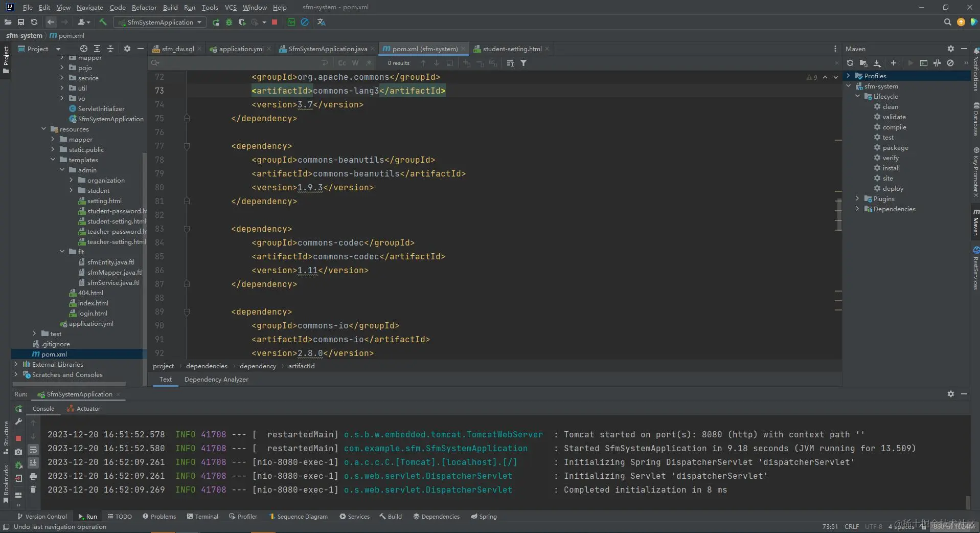Expand the Plugins node in Maven
This screenshot has width=980, height=533.
858,198
